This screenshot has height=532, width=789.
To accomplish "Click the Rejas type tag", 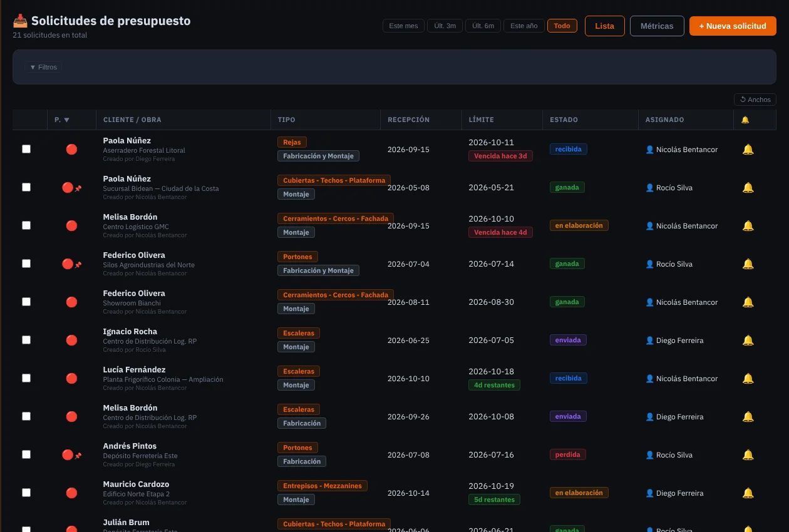I will point(292,142).
